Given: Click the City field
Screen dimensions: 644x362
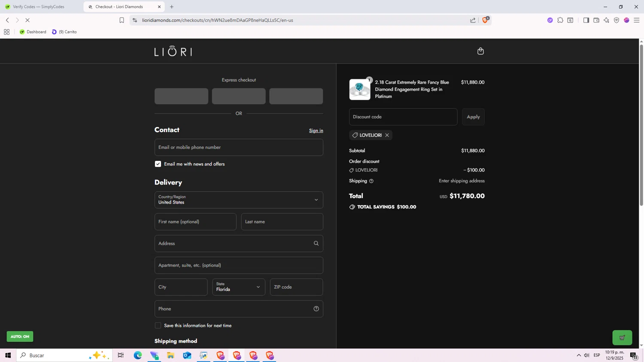Looking at the screenshot, I should coord(181,287).
